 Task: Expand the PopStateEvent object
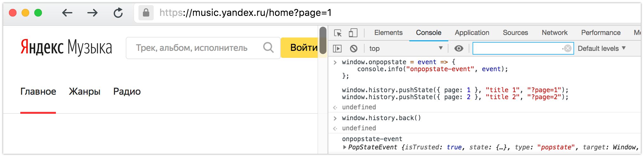point(345,147)
